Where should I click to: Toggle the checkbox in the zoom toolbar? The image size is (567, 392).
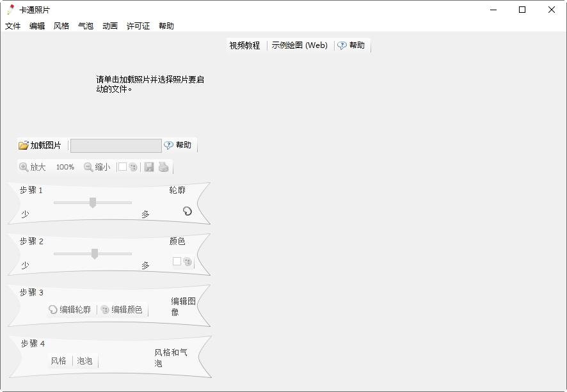[123, 166]
